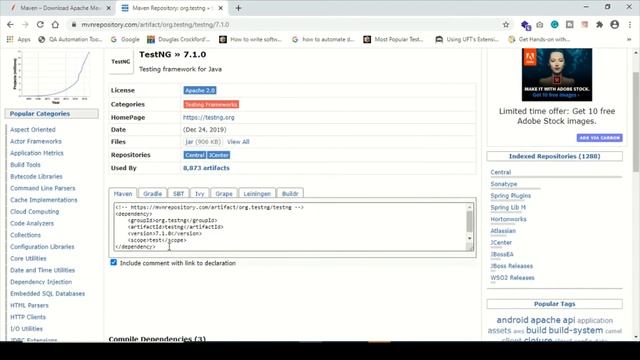
Task: Open the Hortonworks repository
Action: 508,219
